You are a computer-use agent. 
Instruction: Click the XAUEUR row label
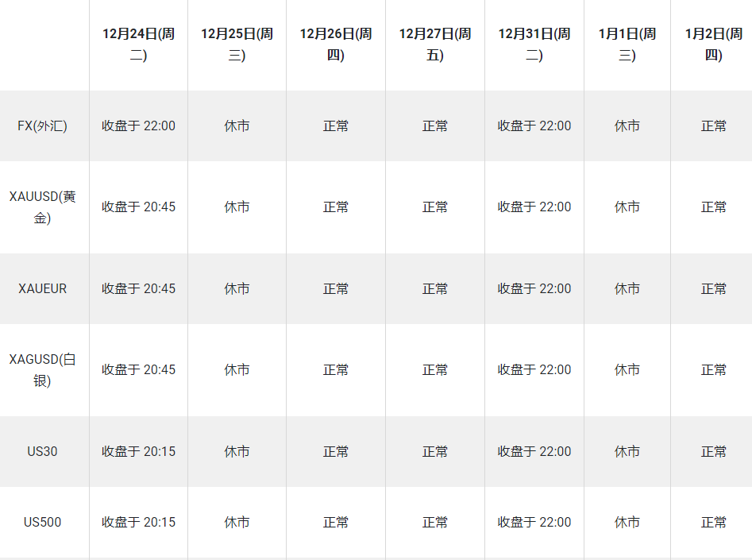(42, 288)
